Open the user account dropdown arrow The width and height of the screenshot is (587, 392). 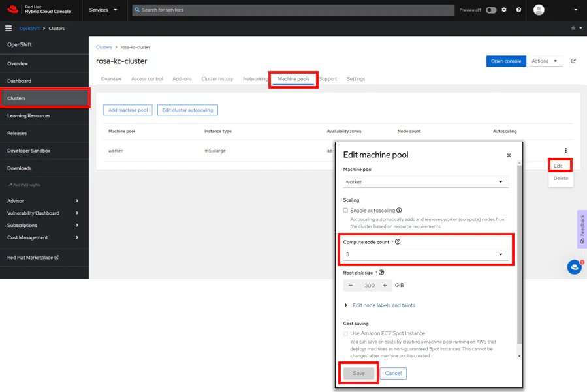click(576, 10)
